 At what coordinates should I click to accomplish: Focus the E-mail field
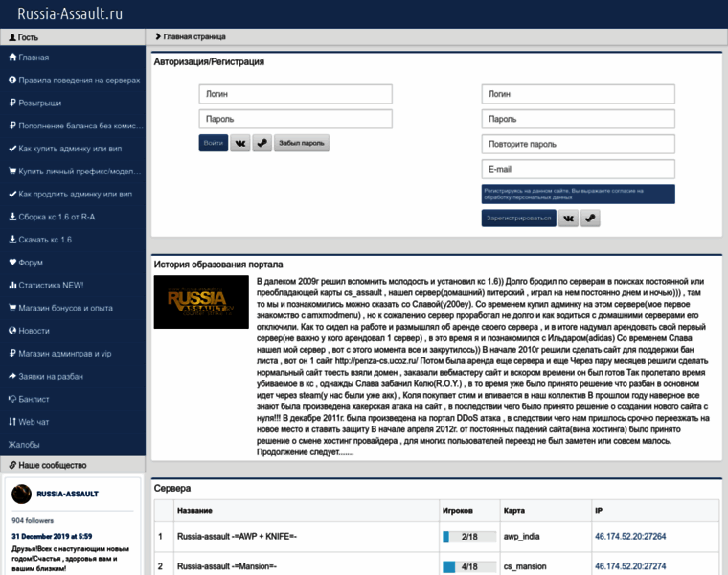pyautogui.click(x=578, y=169)
